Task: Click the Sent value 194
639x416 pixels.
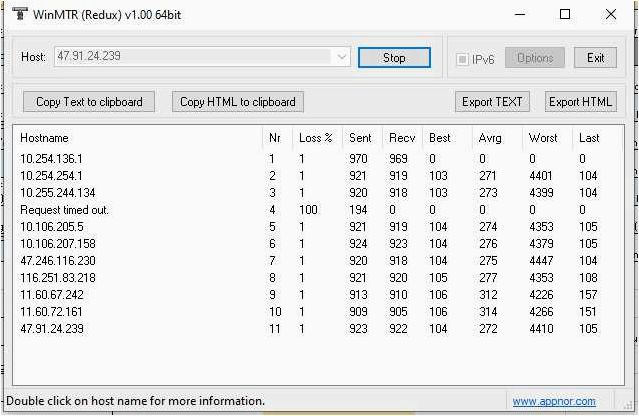Action: click(358, 210)
